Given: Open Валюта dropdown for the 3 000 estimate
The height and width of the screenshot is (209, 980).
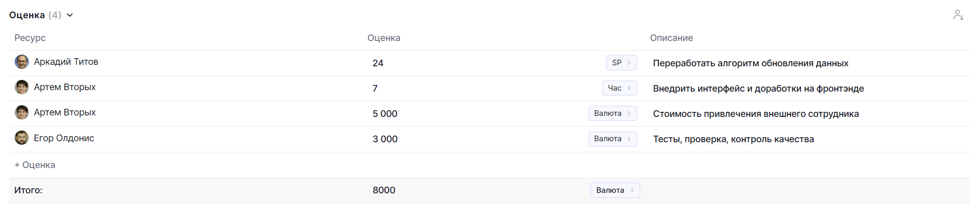Looking at the screenshot, I should pyautogui.click(x=612, y=139).
